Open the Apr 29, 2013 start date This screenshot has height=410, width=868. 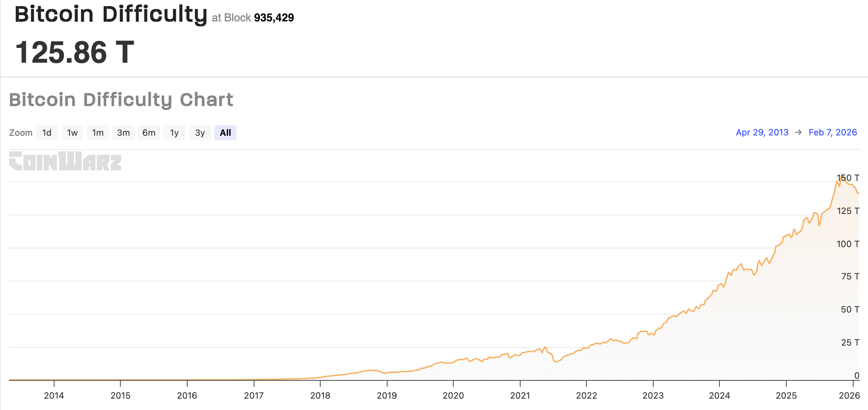[x=761, y=132]
